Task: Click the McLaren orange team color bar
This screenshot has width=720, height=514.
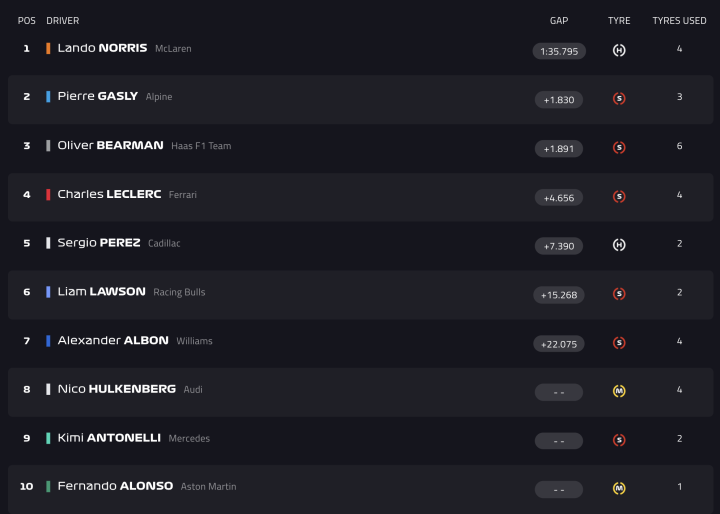Action: [48, 48]
